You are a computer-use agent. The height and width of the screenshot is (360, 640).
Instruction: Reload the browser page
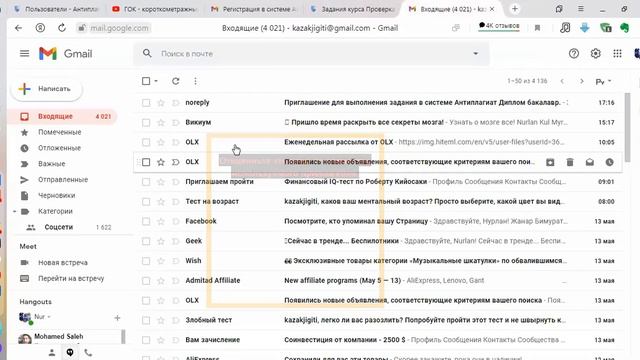(62, 28)
